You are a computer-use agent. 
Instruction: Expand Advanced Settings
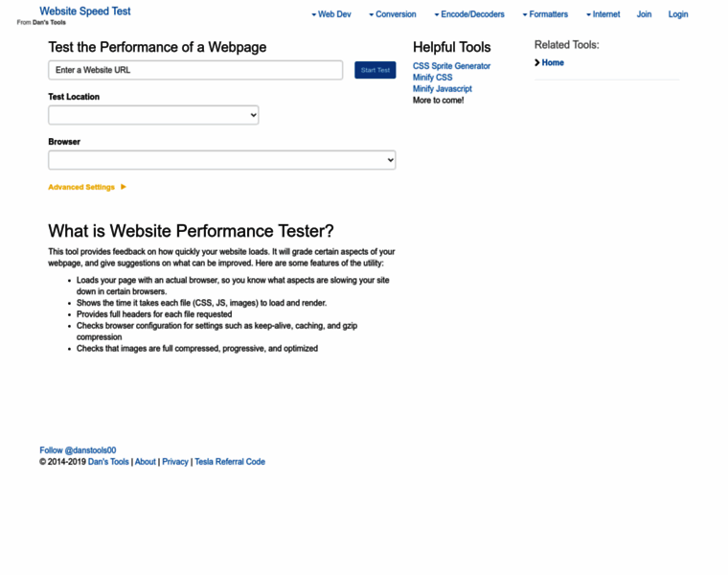coord(81,187)
